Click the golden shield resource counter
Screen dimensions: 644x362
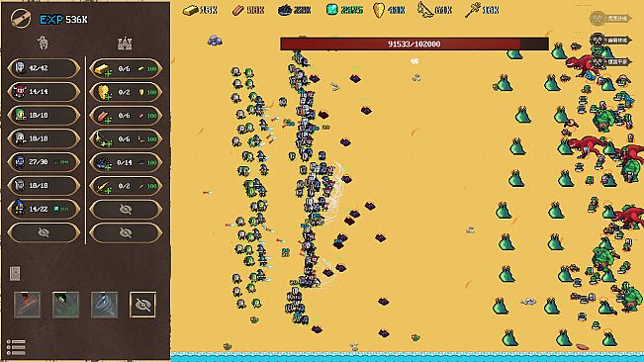(x=389, y=10)
